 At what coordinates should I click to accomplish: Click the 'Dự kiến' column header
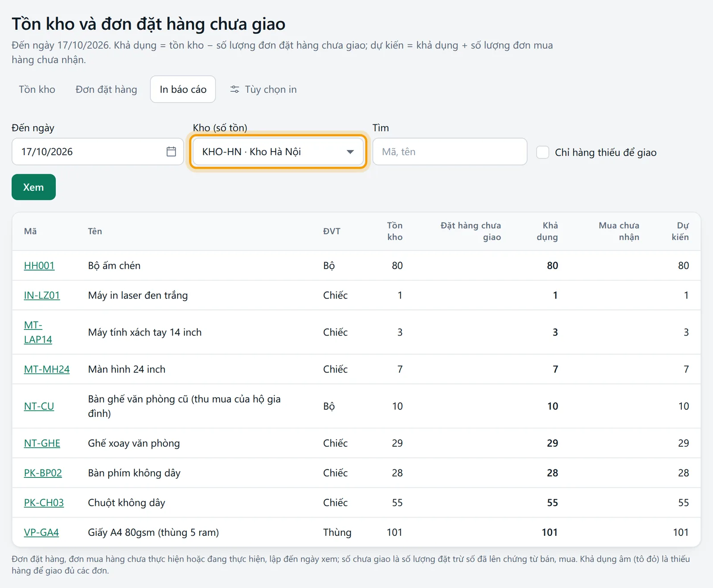pyautogui.click(x=680, y=231)
